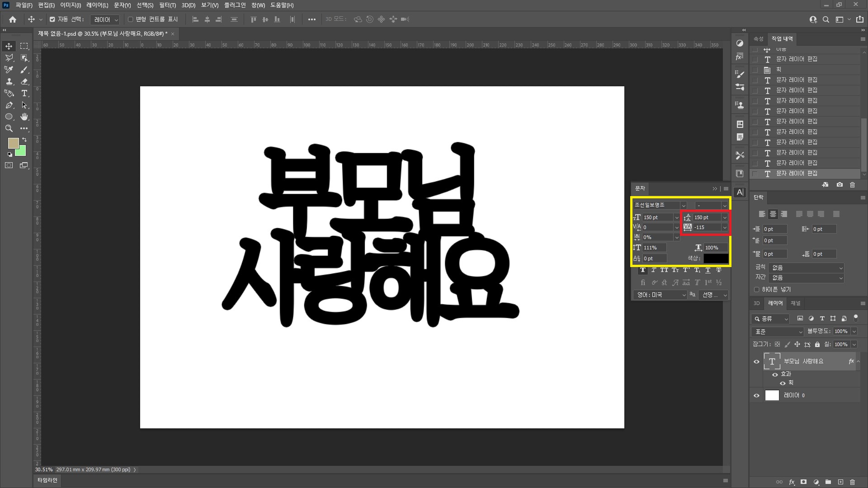868x488 pixels.
Task: Hide the 부모님 사랑해요 text layer
Action: click(x=756, y=361)
